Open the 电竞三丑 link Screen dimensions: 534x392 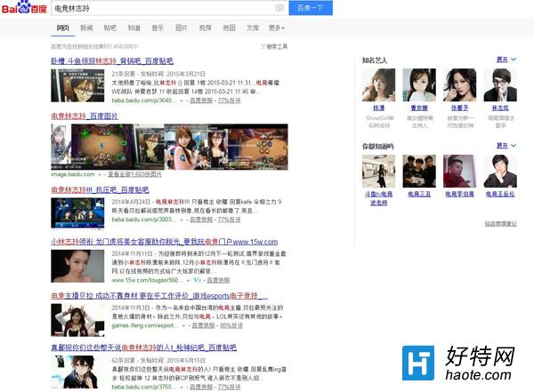click(x=419, y=194)
